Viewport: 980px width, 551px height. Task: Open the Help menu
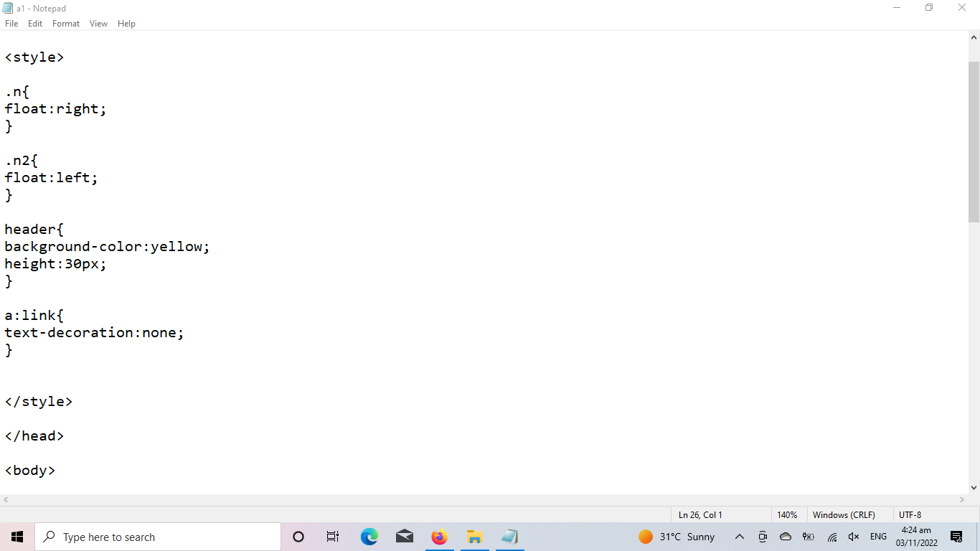coord(126,24)
